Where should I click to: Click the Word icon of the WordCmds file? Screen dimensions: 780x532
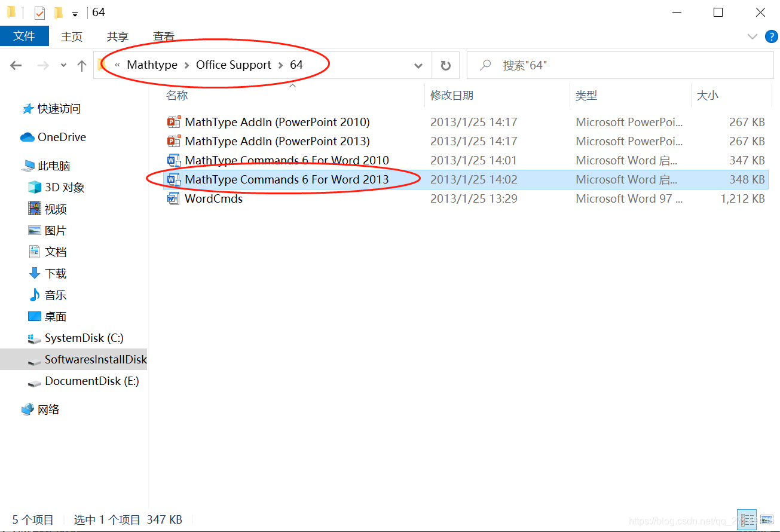174,198
